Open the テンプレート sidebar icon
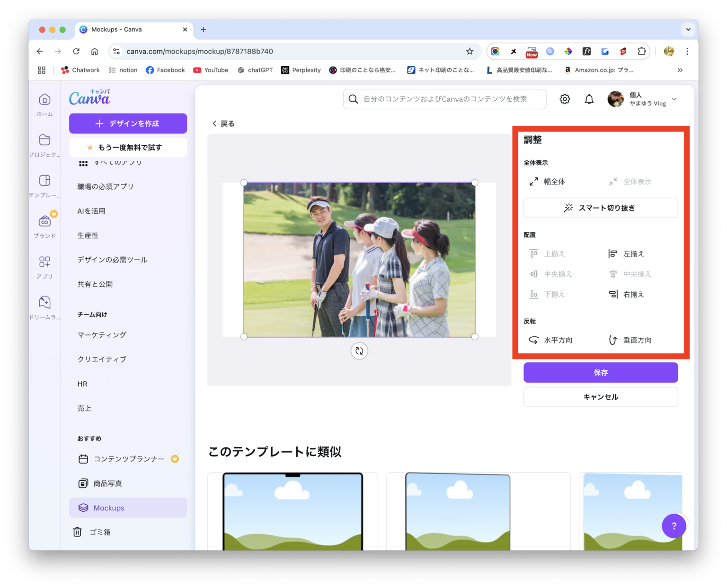This screenshot has width=727, height=588. pos(44,180)
